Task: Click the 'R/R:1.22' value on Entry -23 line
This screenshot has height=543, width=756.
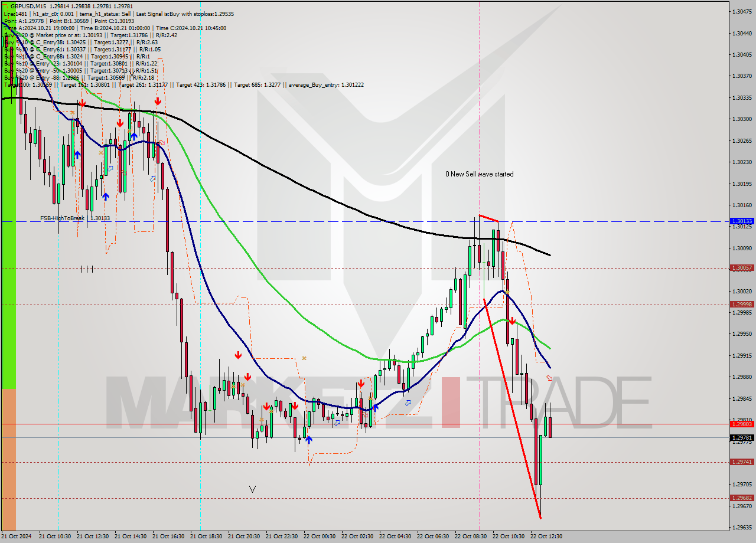Action: [x=146, y=63]
